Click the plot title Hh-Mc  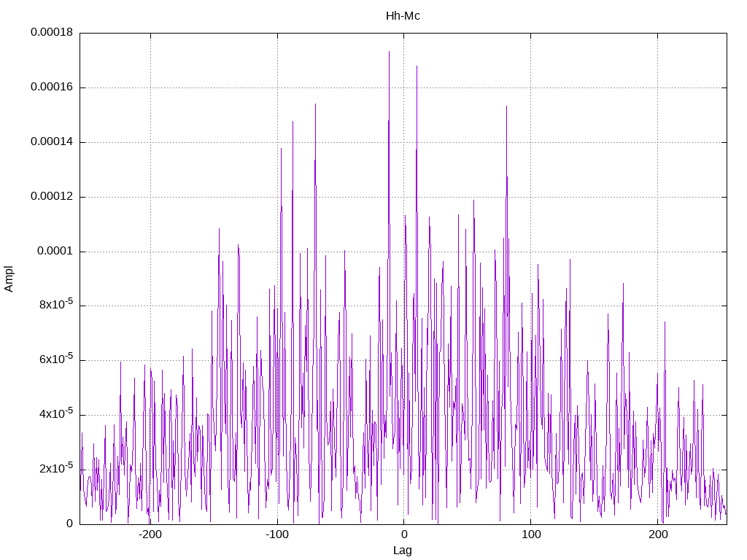(x=403, y=16)
